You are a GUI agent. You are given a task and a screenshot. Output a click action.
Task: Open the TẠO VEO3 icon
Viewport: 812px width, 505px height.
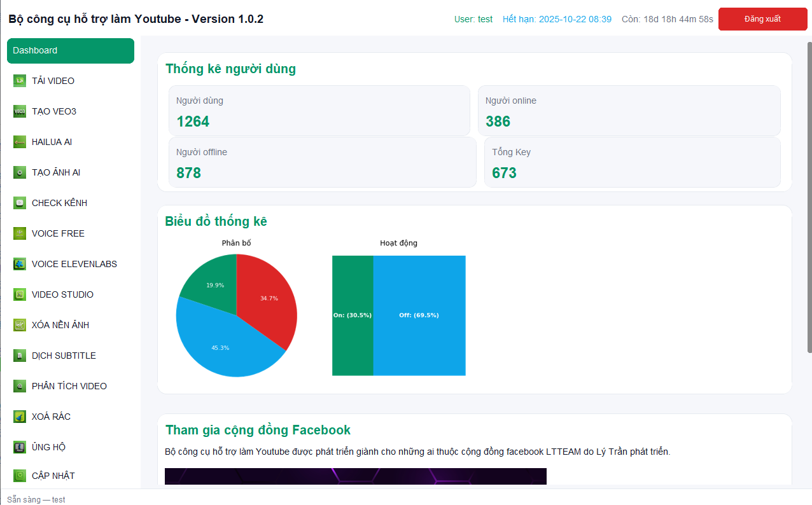[x=20, y=111]
